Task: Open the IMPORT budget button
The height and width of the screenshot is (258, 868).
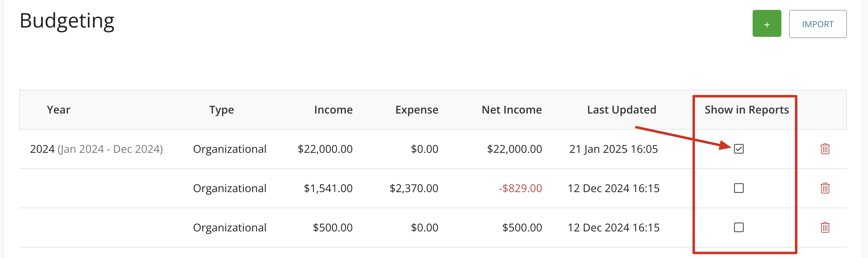Action: [x=818, y=24]
